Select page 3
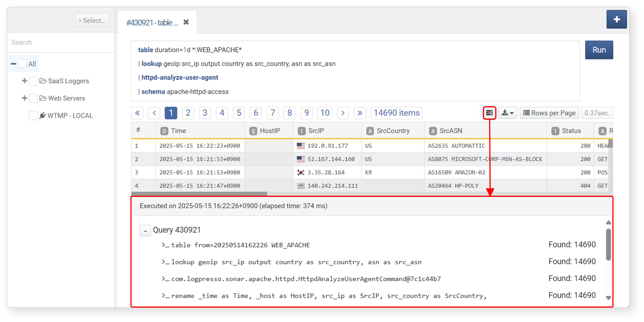Viewport: 644px width, 322px height. [205, 113]
